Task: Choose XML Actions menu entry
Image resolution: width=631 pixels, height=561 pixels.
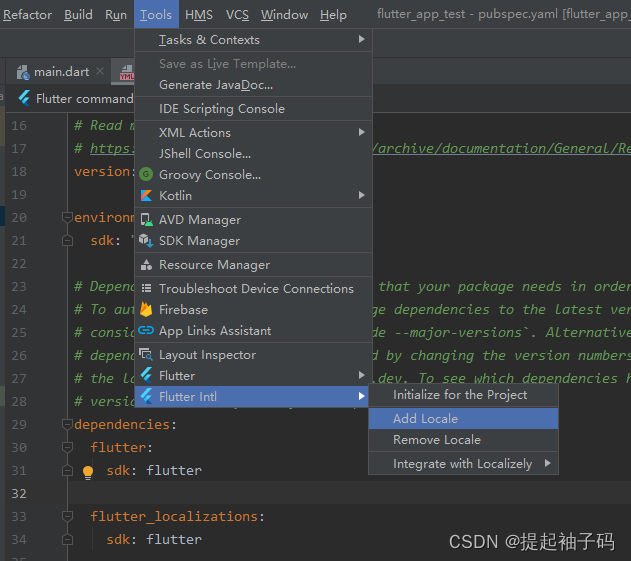Action: click(x=253, y=132)
